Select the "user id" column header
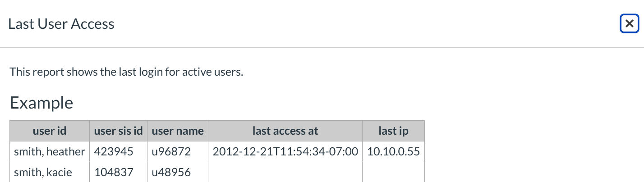The height and width of the screenshot is (182, 644). [50, 131]
